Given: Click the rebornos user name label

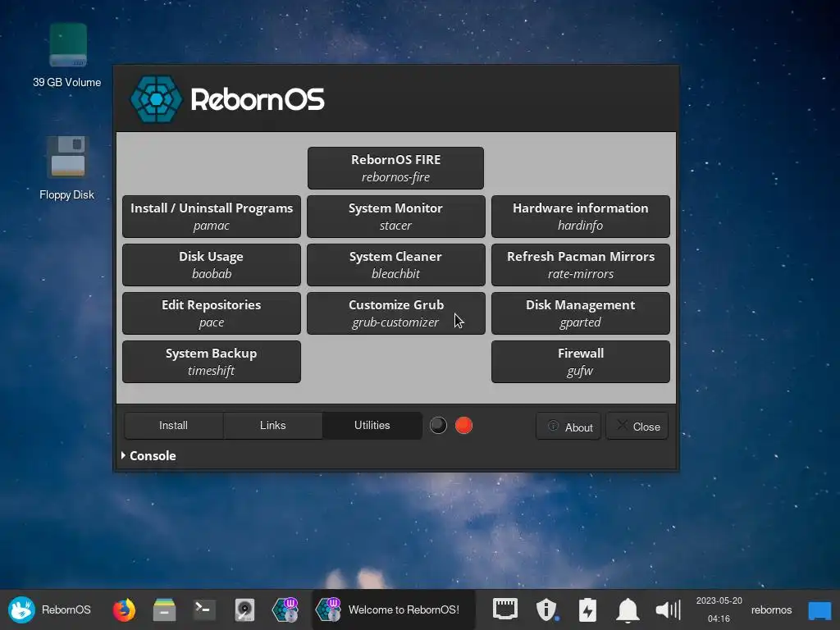Looking at the screenshot, I should (x=771, y=609).
